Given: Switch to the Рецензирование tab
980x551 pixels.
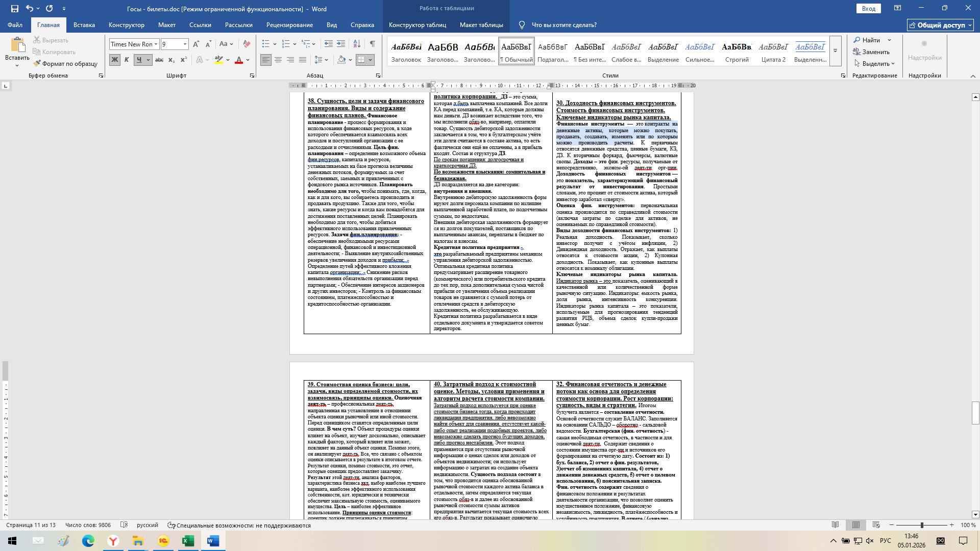Looking at the screenshot, I should pos(289,25).
